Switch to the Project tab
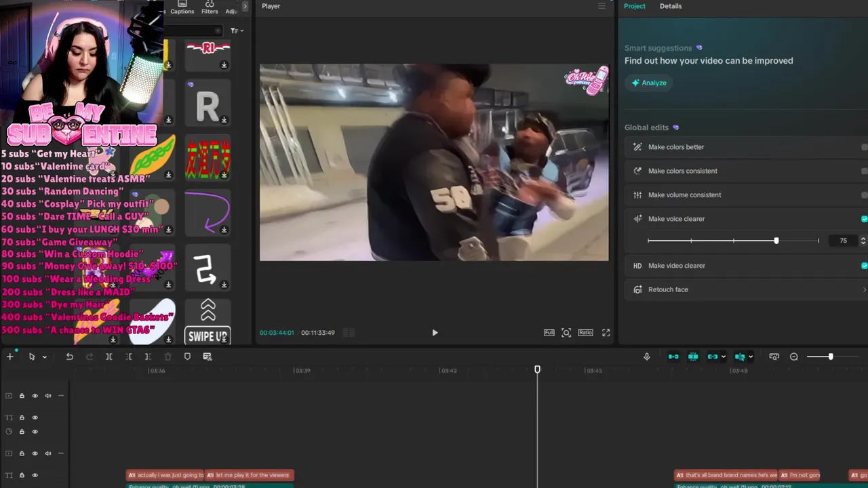Image resolution: width=868 pixels, height=488 pixels. pos(635,6)
